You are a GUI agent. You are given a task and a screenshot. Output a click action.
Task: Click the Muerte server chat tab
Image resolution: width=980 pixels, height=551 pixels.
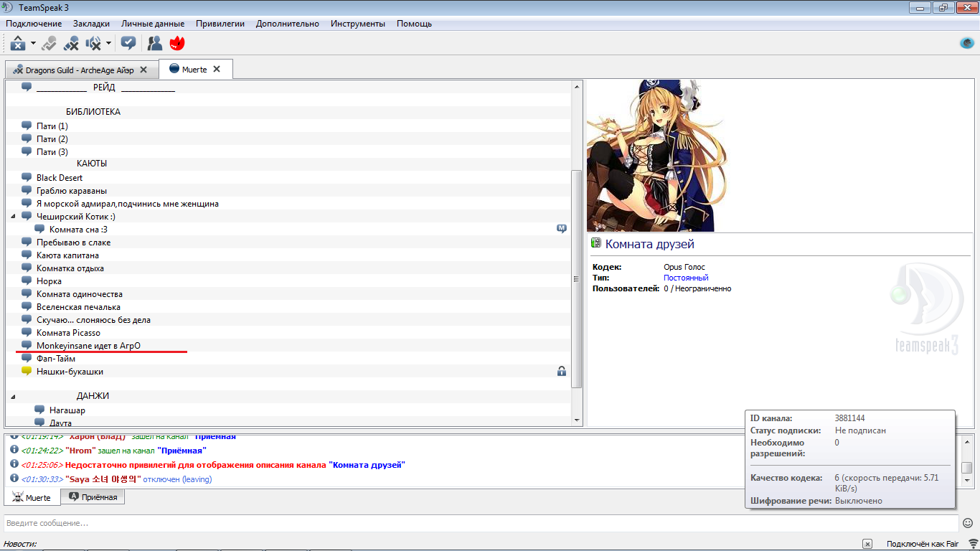(32, 496)
